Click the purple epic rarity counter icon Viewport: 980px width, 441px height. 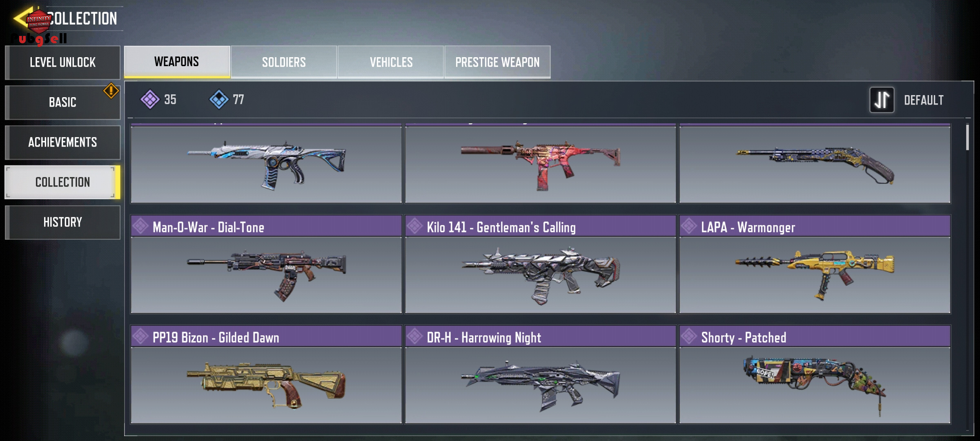150,99
